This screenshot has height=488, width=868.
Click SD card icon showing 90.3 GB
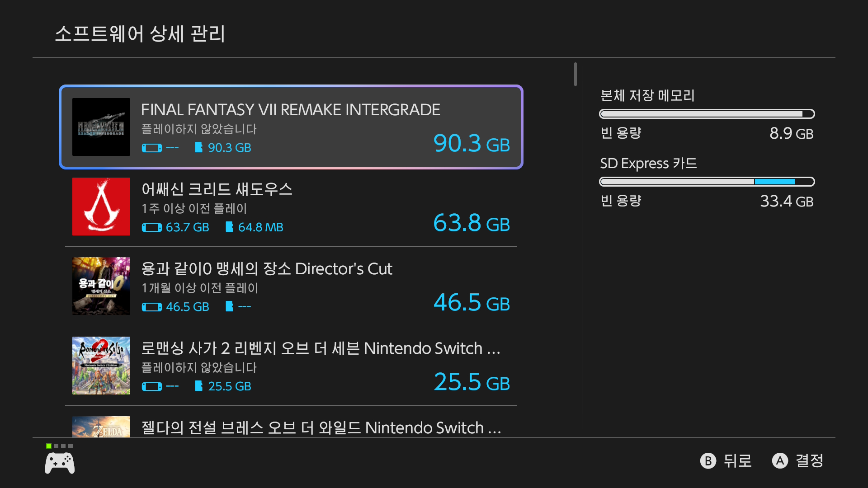coord(198,147)
